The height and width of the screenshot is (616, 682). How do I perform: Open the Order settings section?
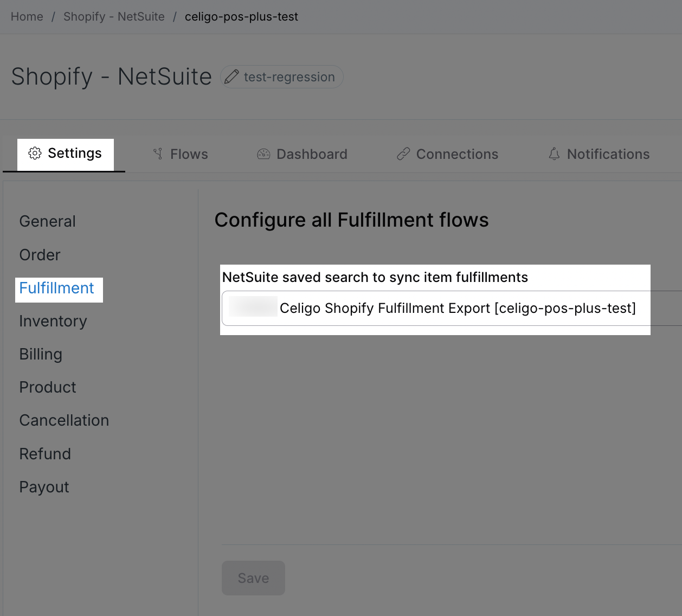[40, 255]
